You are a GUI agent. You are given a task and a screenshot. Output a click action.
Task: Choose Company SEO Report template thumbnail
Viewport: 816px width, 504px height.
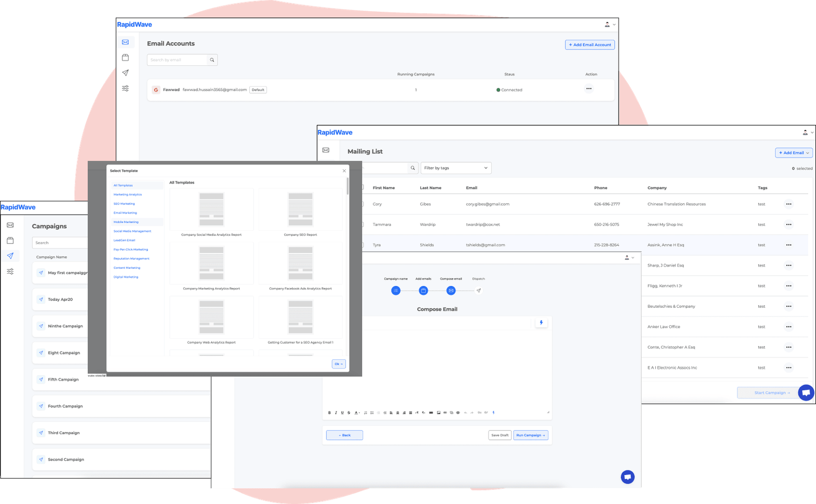pyautogui.click(x=300, y=209)
